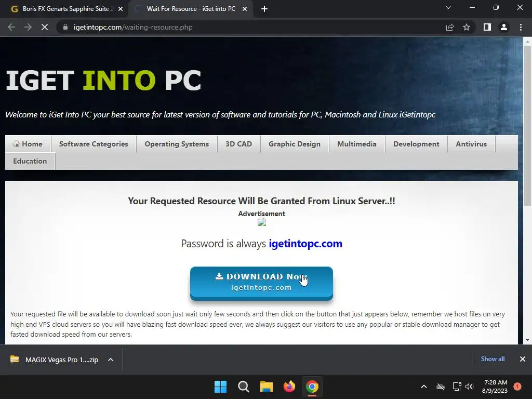Open the Chrome three-dot menu
Screen dimensions: 532x399
point(521,27)
